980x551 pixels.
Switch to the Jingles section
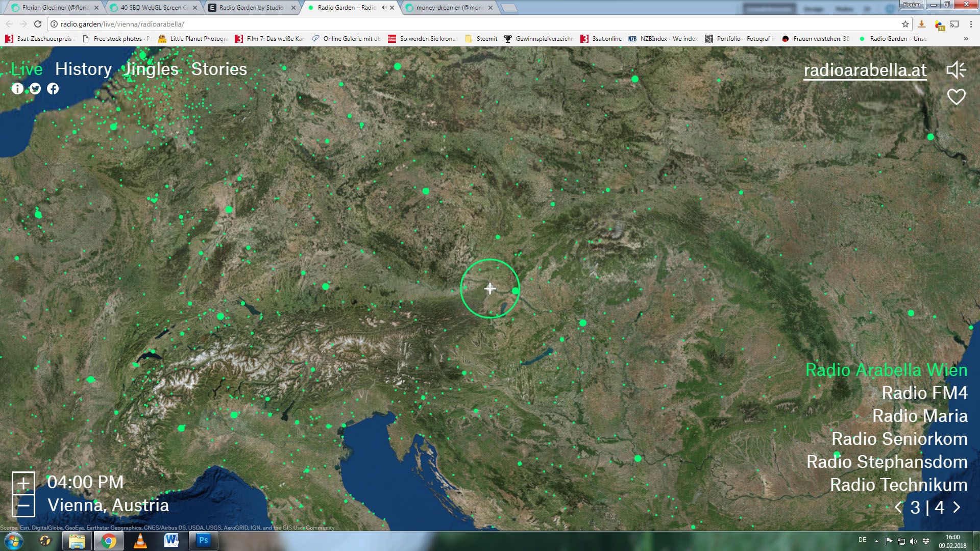[151, 69]
